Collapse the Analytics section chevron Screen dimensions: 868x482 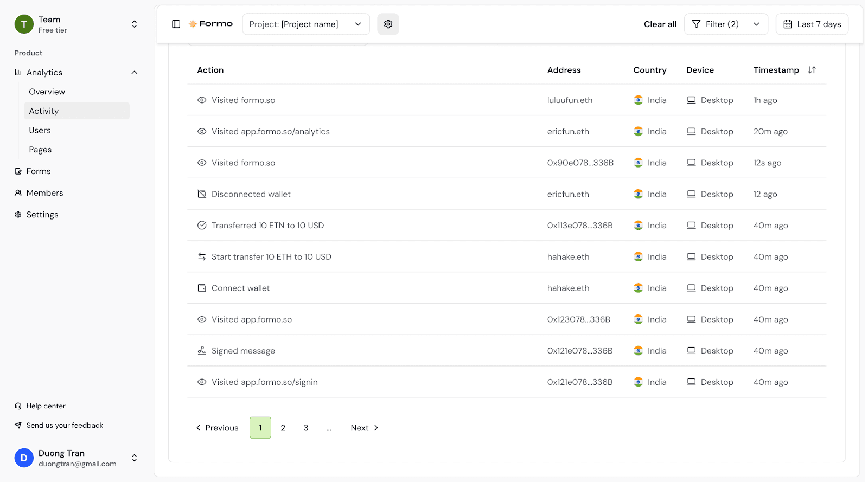(135, 72)
